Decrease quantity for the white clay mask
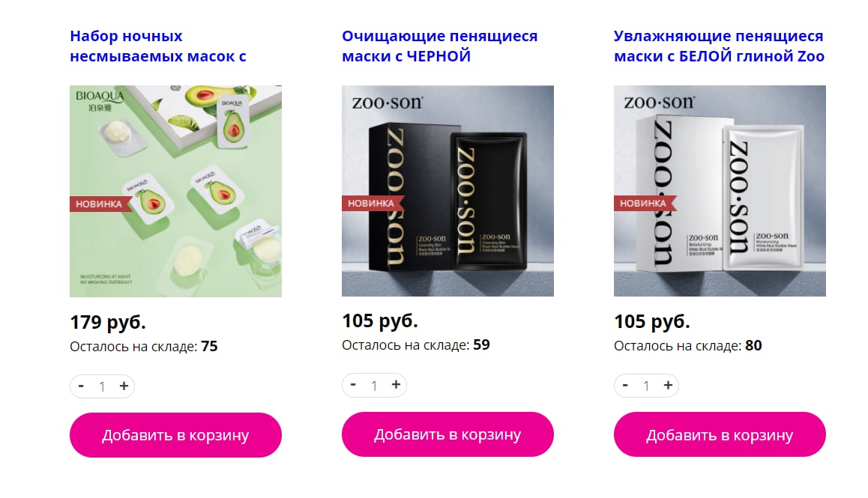The width and height of the screenshot is (868, 498). pos(626,385)
